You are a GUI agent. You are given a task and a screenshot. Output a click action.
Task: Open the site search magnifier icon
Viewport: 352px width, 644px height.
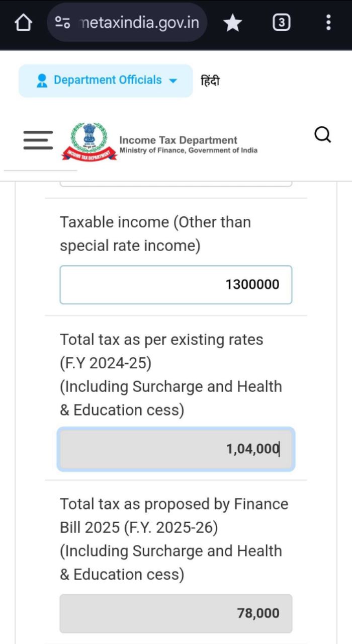(x=322, y=135)
